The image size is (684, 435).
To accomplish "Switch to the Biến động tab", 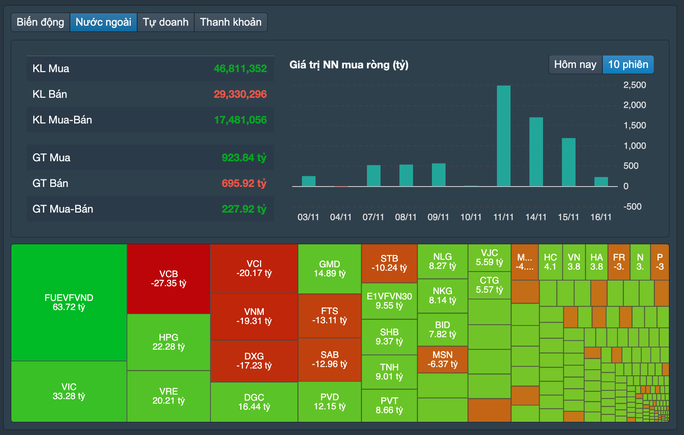I will pyautogui.click(x=40, y=21).
